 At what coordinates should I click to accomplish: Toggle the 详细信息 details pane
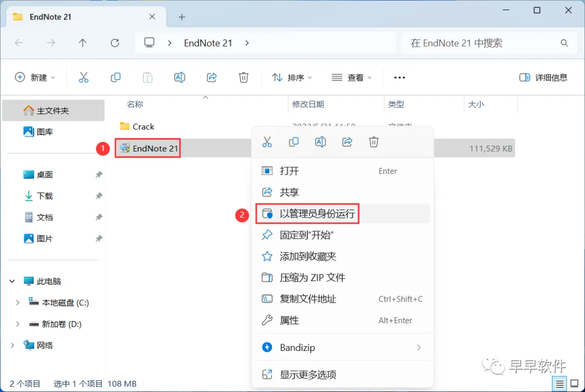click(x=543, y=77)
